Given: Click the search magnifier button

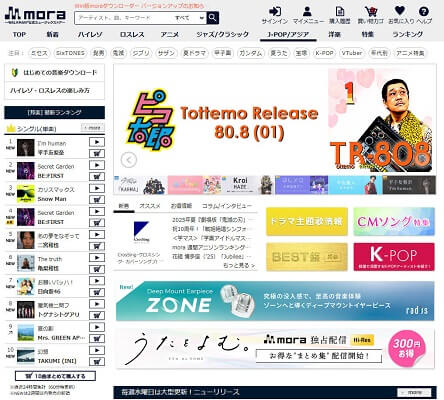Looking at the screenshot, I should 213,18.
